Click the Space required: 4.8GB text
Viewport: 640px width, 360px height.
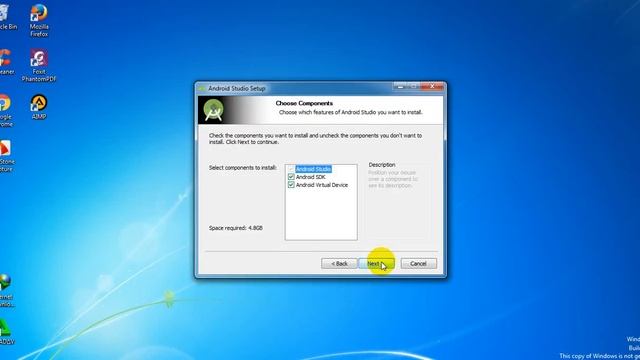tap(236, 228)
